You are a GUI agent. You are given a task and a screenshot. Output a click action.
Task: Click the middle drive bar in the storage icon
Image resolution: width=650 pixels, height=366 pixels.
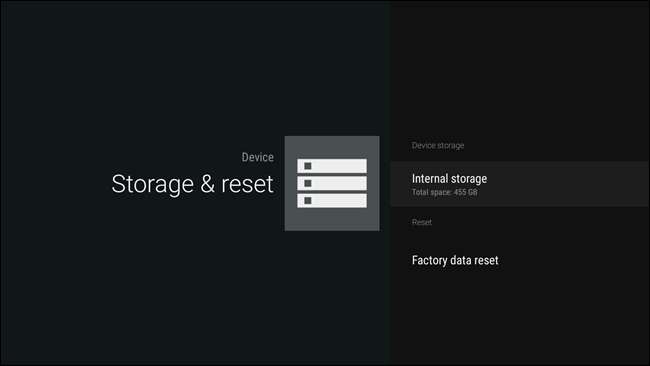(332, 183)
